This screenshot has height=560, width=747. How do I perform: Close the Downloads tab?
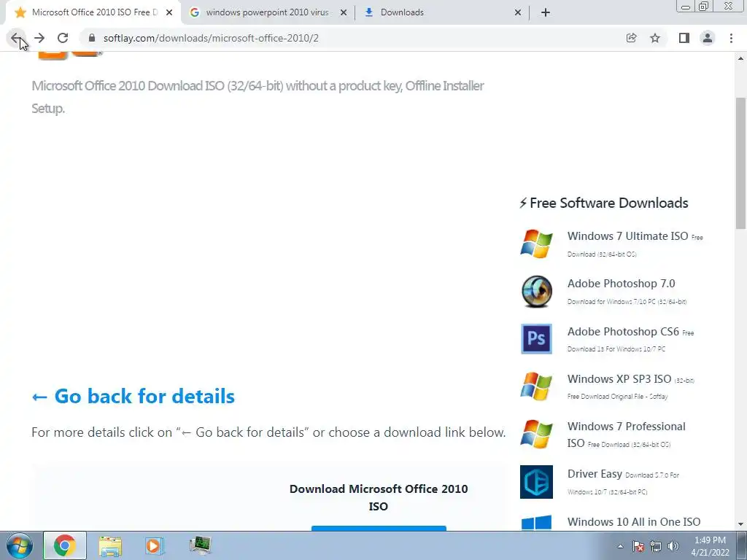pyautogui.click(x=518, y=12)
